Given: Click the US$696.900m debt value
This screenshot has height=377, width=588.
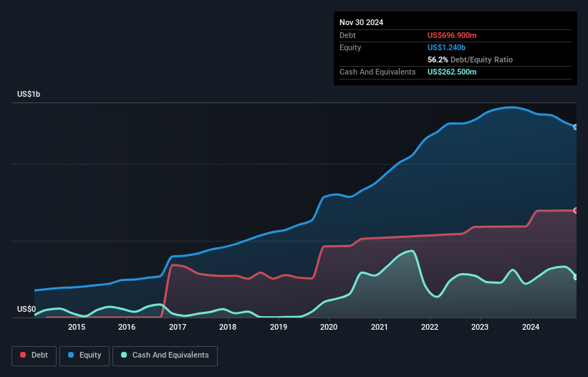Looking at the screenshot, I should coord(452,35).
